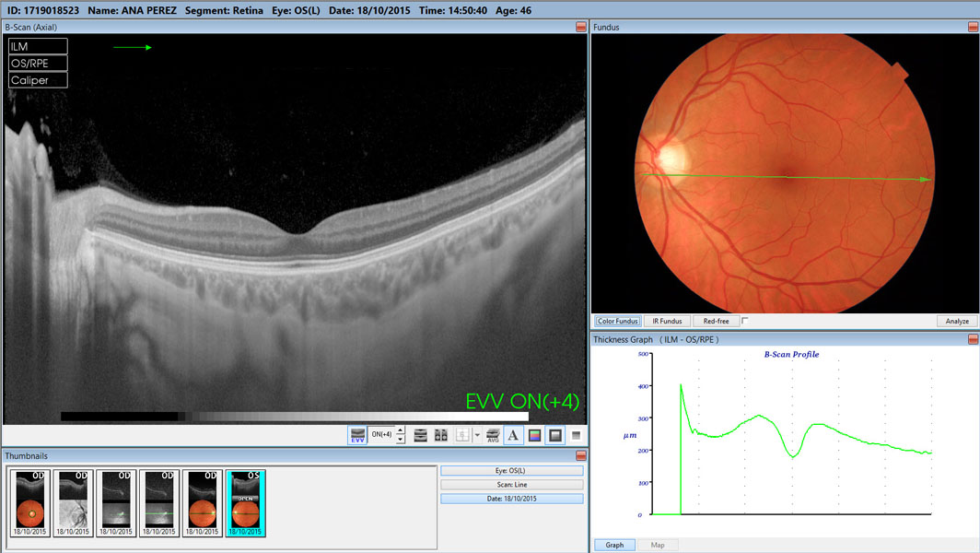Decrease the EVV ON(+4) value with down arrow
The height and width of the screenshot is (553, 980).
[x=400, y=440]
